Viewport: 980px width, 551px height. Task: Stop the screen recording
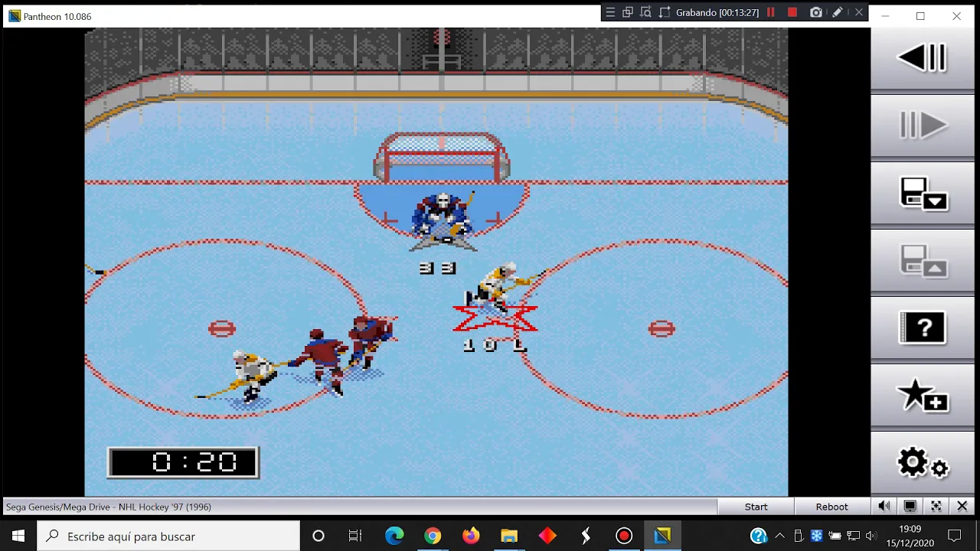pos(792,12)
